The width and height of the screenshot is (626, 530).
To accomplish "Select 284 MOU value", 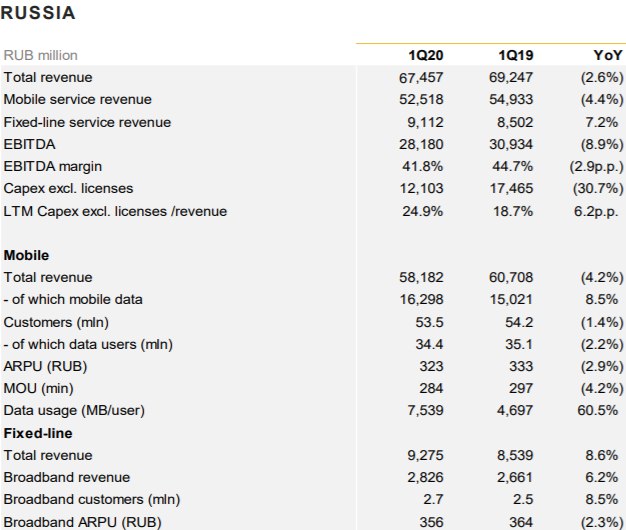I will [x=431, y=388].
